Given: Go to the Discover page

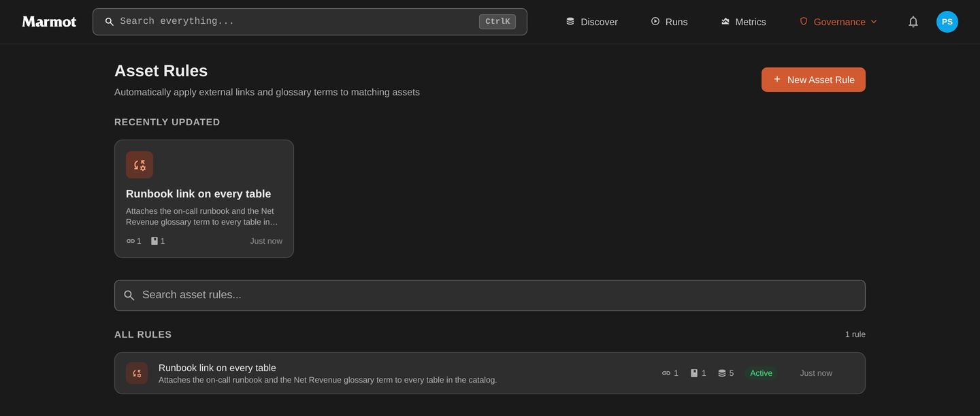Looking at the screenshot, I should [x=592, y=22].
